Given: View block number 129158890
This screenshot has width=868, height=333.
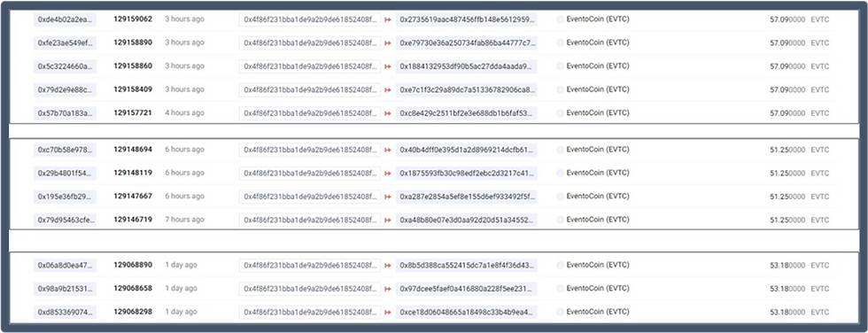Looking at the screenshot, I should [x=133, y=43].
